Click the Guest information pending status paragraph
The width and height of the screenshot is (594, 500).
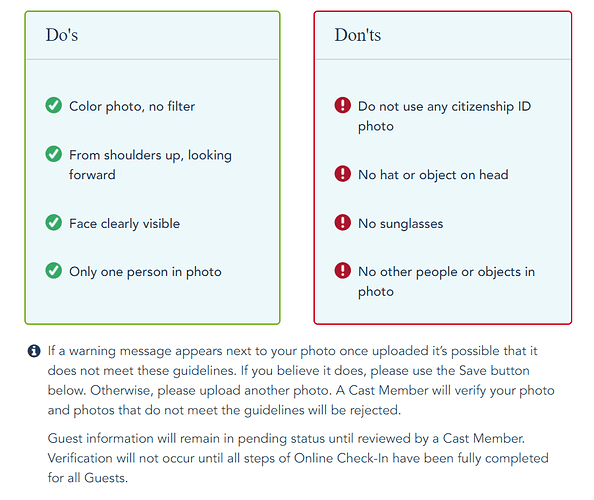tap(298, 458)
